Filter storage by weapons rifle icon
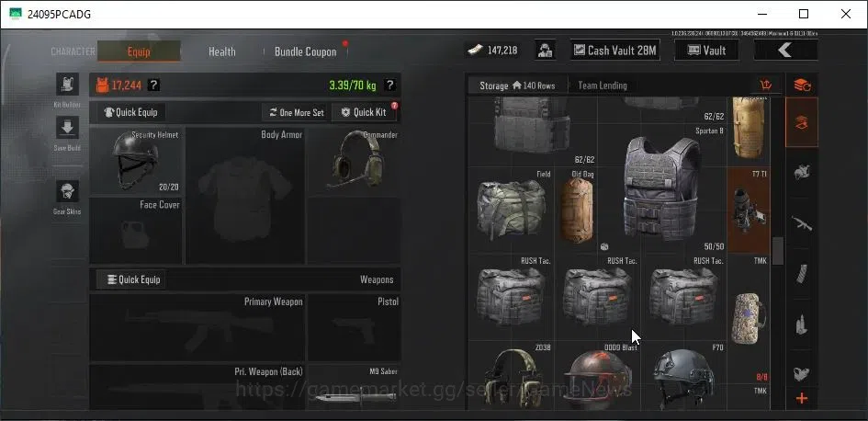The height and width of the screenshot is (421, 868). pos(802,222)
